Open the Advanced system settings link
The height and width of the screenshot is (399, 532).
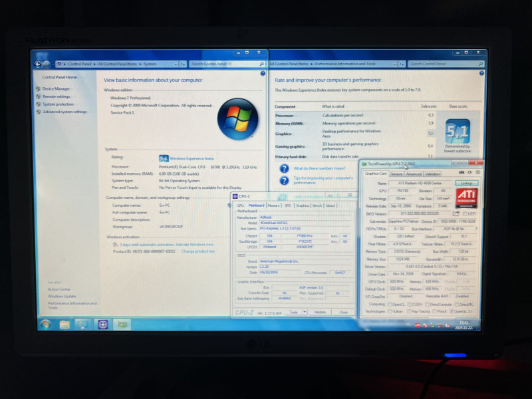pyautogui.click(x=65, y=112)
